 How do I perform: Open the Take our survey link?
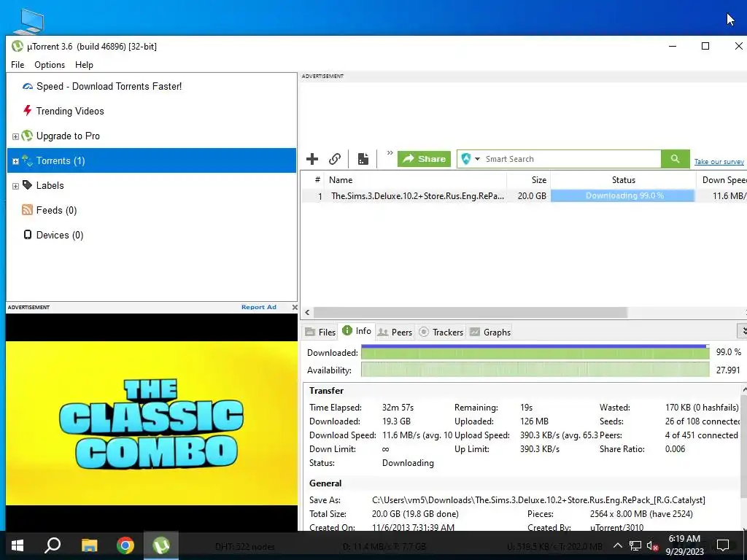719,162
